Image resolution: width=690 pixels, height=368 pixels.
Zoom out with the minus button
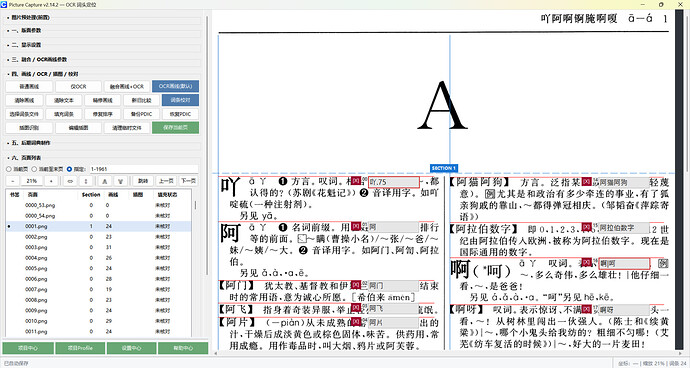click(x=13, y=181)
